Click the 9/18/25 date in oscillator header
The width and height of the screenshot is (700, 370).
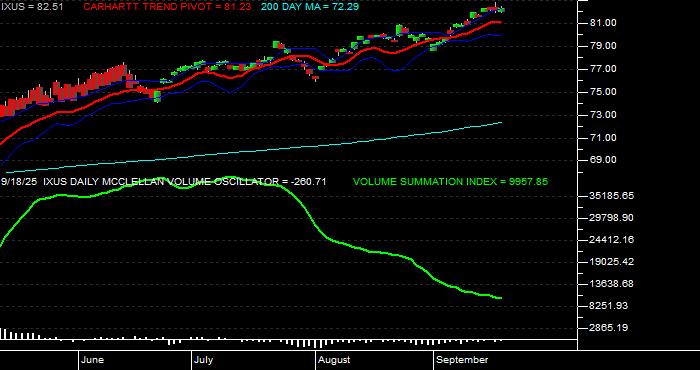point(20,182)
